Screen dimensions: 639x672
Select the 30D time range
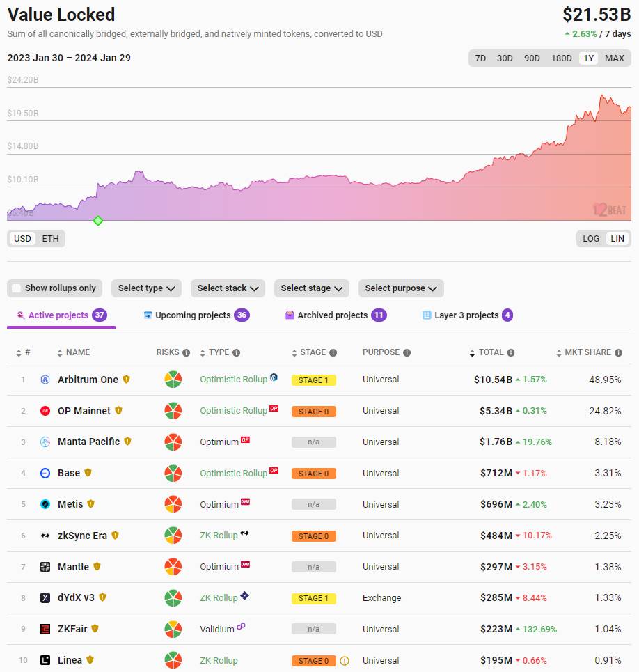[x=505, y=58]
